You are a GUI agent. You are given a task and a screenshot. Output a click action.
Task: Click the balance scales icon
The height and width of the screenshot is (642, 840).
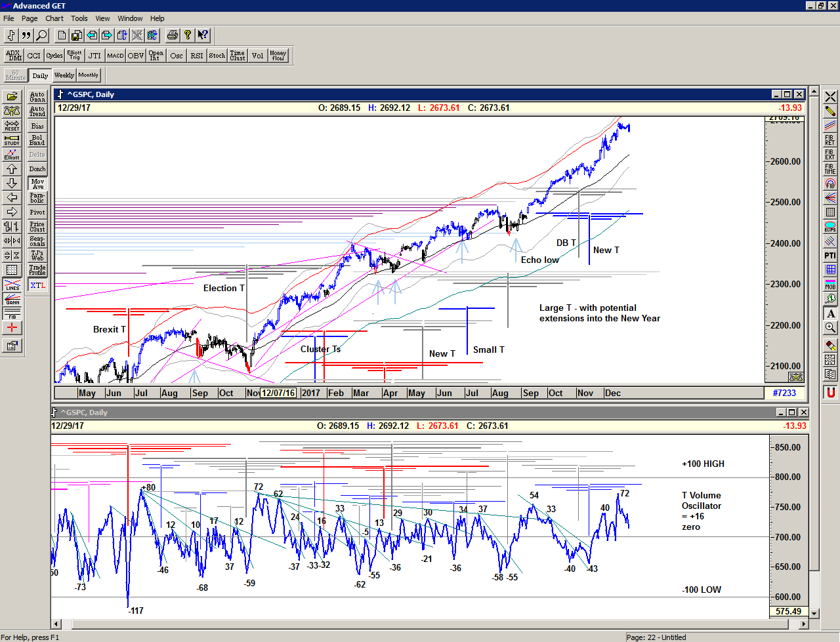coord(12,111)
